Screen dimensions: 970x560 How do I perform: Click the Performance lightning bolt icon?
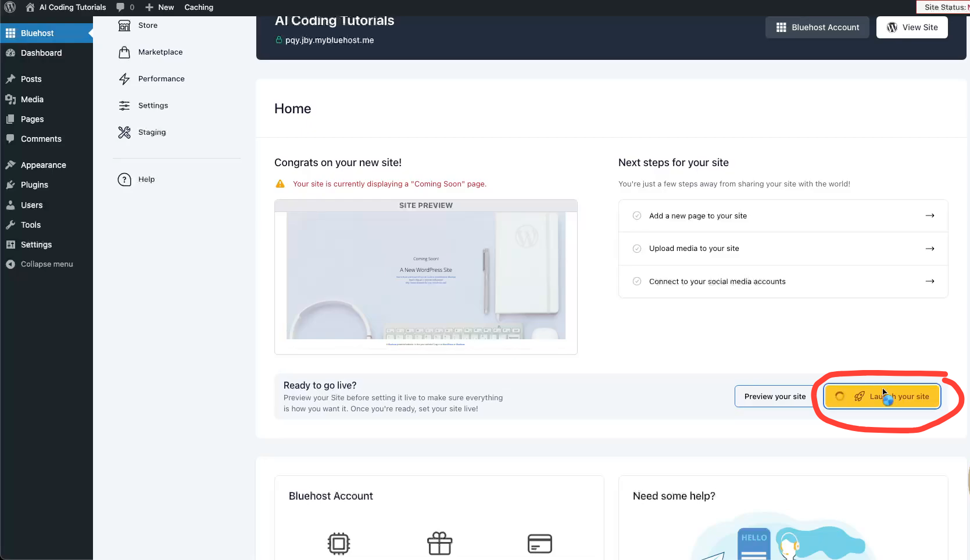point(124,79)
